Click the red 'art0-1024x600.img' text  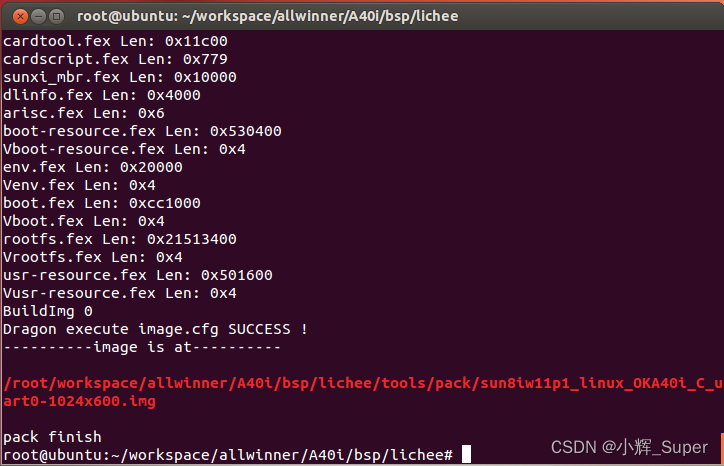coord(79,401)
